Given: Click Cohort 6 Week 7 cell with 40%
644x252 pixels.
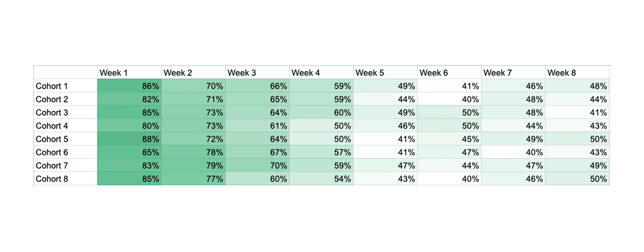Looking at the screenshot, I should pyautogui.click(x=513, y=152).
